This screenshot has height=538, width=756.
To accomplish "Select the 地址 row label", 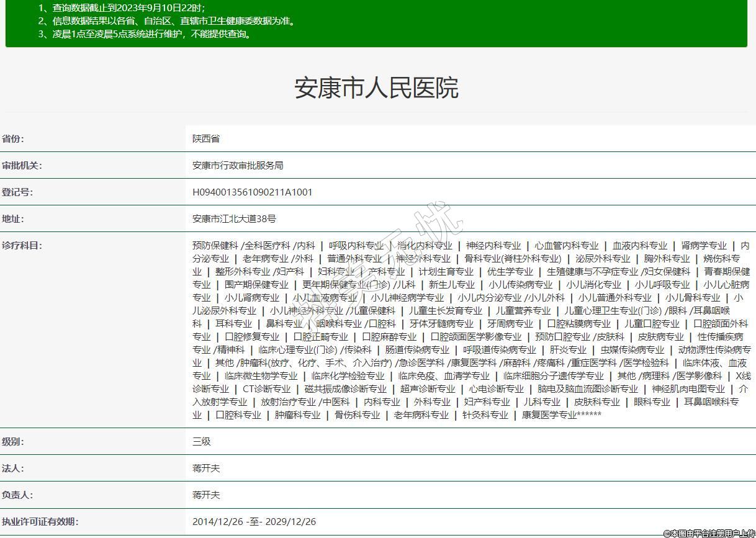I will click(13, 219).
